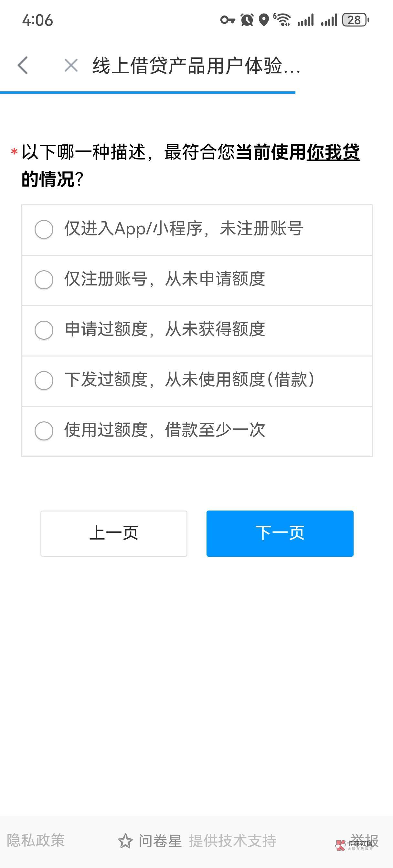Select radio 仅注册账号，从未申请额度
The width and height of the screenshot is (393, 868).
click(x=44, y=280)
